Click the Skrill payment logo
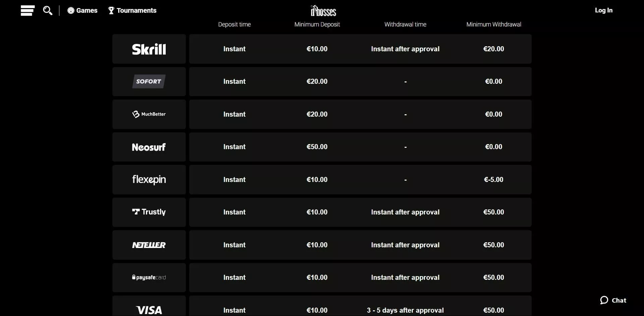644x316 pixels. [x=149, y=49]
